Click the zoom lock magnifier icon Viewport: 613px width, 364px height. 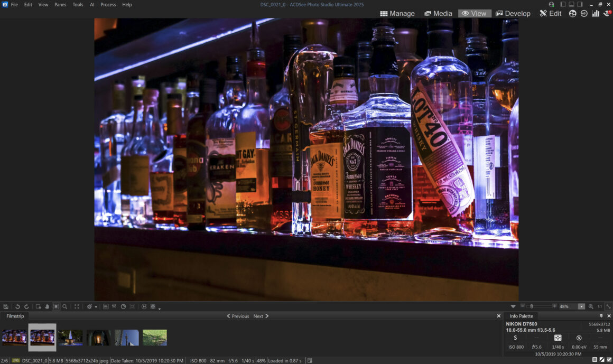(591, 306)
